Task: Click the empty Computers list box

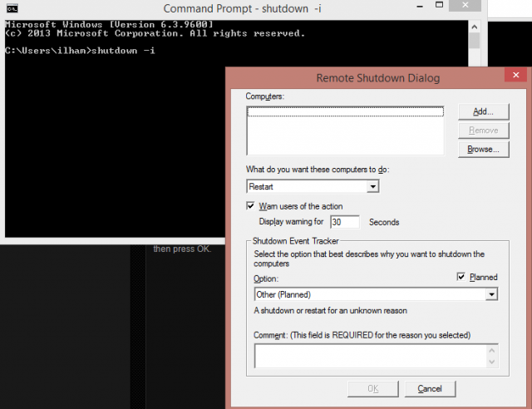Action: (x=346, y=129)
